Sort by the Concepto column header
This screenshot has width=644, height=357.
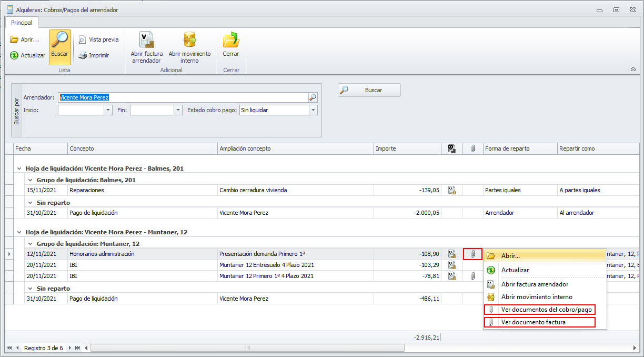143,148
